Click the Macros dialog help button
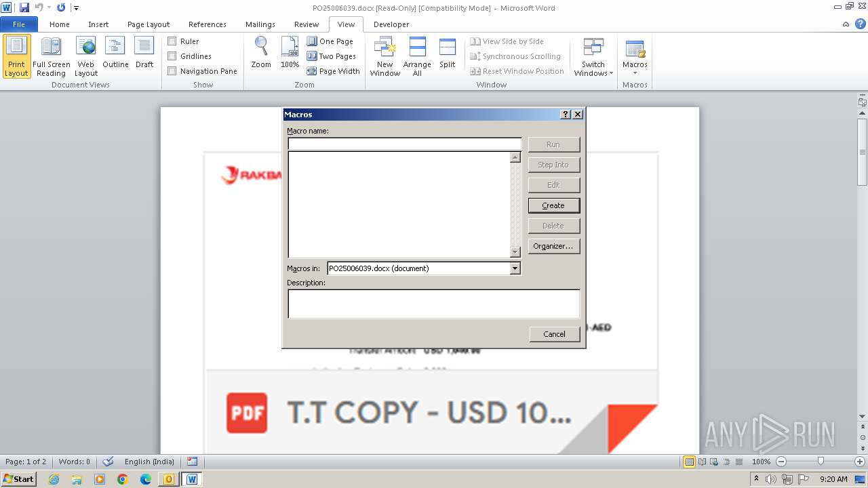 (x=566, y=115)
